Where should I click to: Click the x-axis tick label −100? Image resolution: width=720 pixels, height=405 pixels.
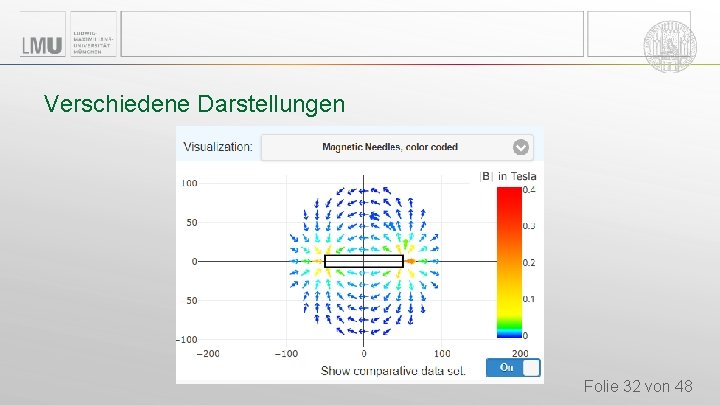click(x=286, y=354)
